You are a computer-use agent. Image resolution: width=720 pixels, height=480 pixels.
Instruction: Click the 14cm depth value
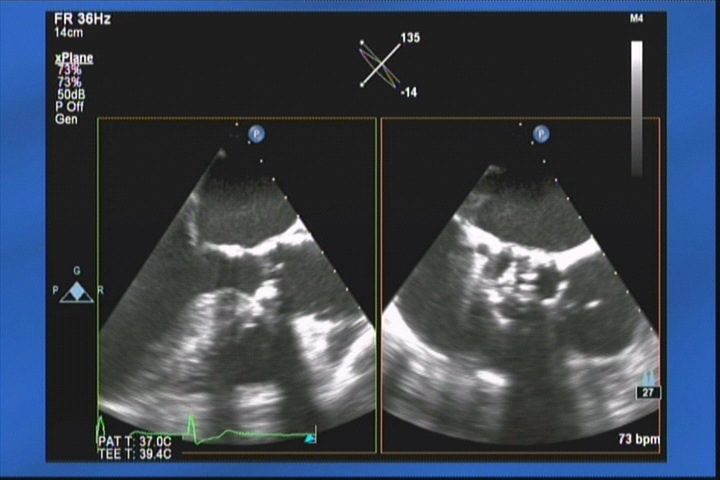tap(68, 33)
